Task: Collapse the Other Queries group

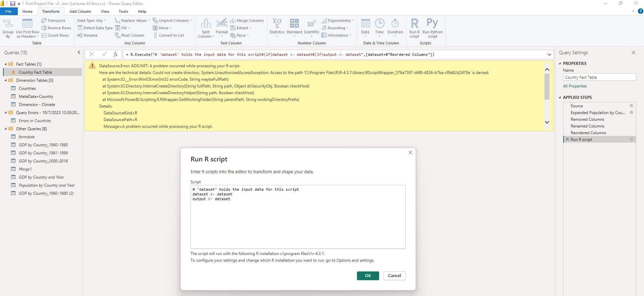Action: point(5,128)
